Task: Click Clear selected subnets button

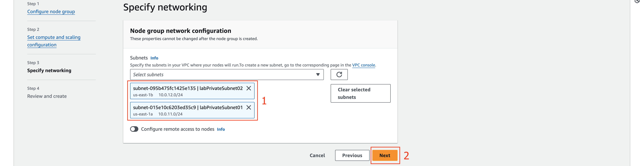Action: tap(360, 93)
